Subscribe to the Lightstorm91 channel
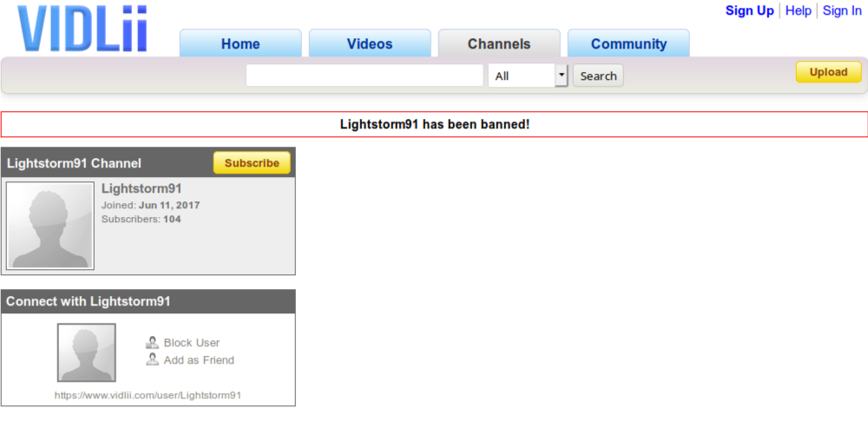The height and width of the screenshot is (434, 868). click(252, 163)
